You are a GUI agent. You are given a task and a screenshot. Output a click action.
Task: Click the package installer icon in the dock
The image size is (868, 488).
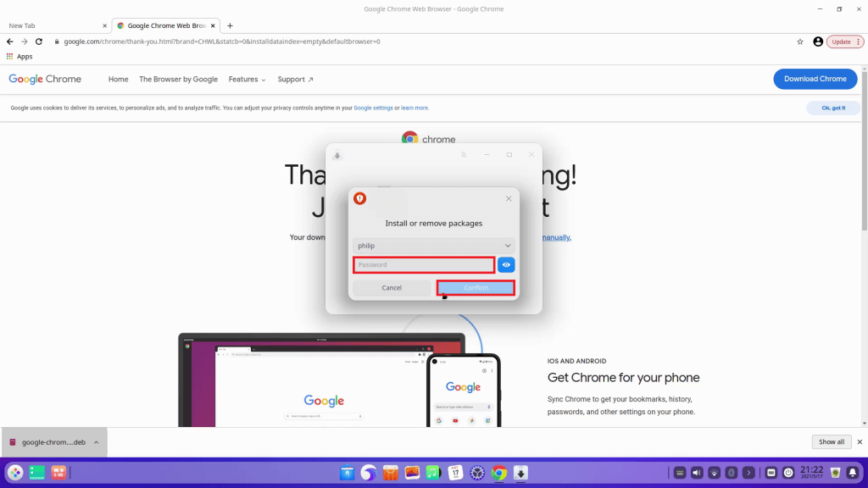point(520,473)
